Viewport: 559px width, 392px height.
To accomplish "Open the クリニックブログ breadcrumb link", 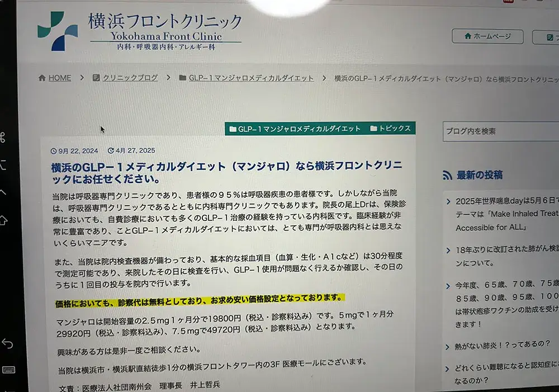I will [x=130, y=78].
